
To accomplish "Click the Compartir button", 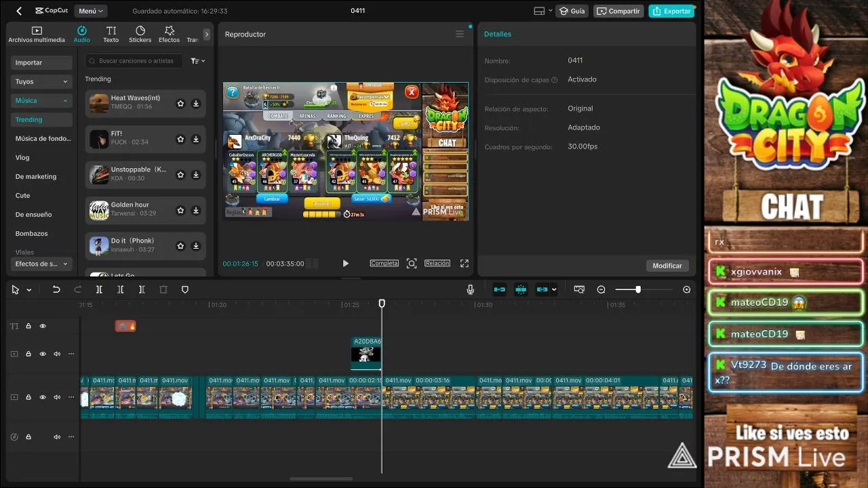I will 618,11.
